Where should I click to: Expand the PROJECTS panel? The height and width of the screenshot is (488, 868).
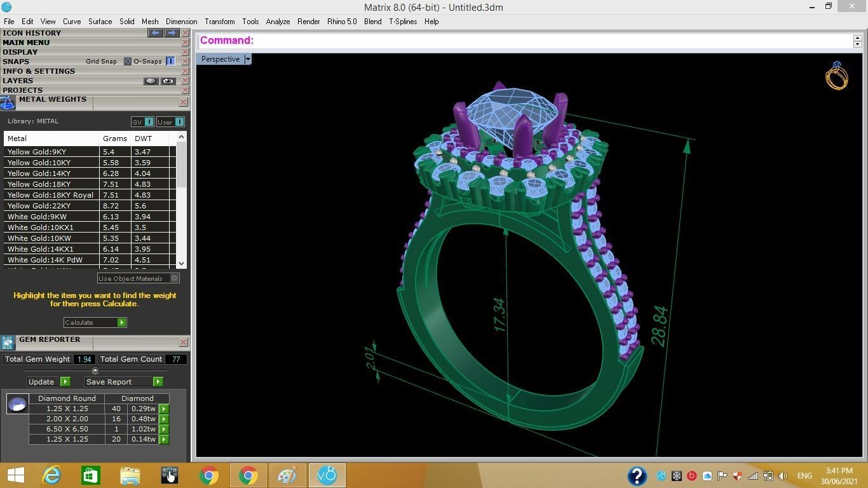[22, 90]
